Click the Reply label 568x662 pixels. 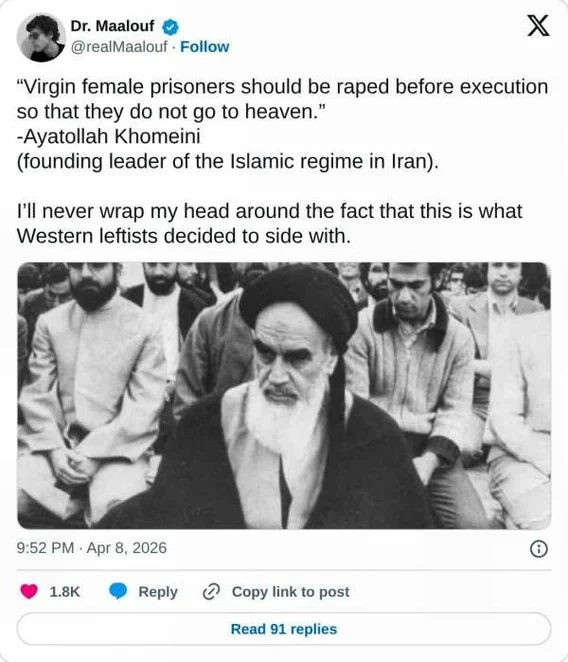click(x=158, y=592)
